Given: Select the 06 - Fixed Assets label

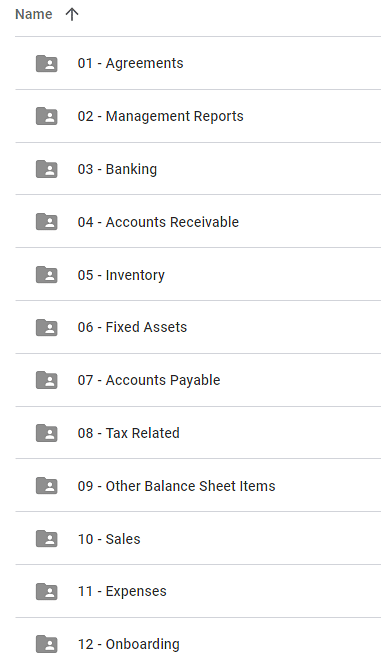Looking at the screenshot, I should tap(132, 327).
